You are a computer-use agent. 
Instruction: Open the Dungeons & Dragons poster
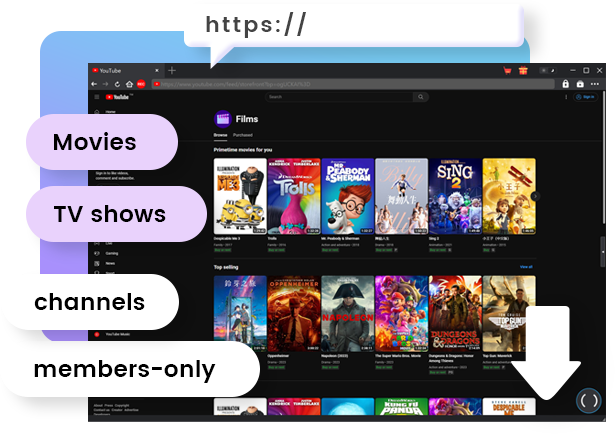(455, 313)
